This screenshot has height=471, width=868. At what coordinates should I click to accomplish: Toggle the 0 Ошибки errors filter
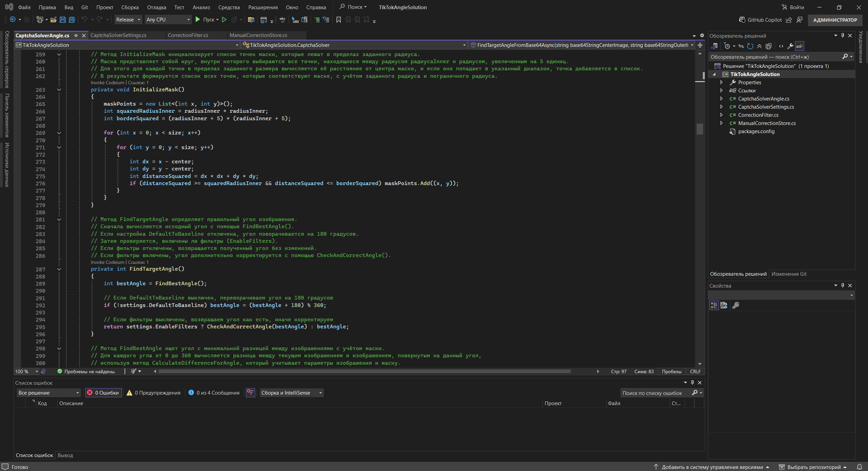(x=103, y=393)
